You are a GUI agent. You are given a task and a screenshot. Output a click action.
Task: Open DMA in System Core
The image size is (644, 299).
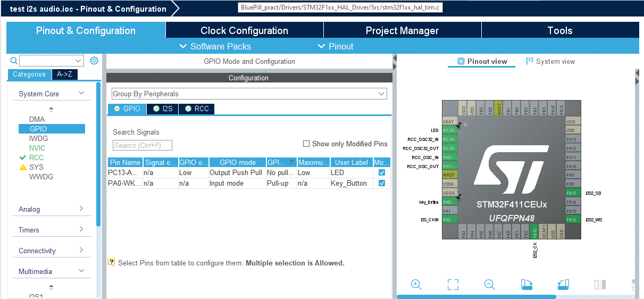point(37,119)
